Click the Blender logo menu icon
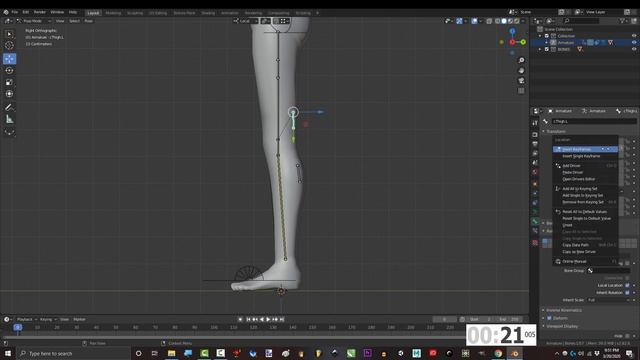 (x=6, y=12)
